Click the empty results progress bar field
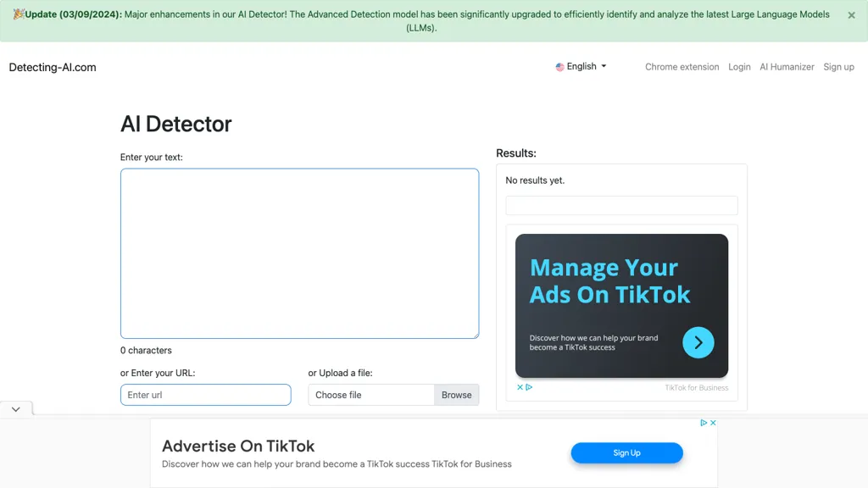The height and width of the screenshot is (488, 868). [x=621, y=205]
